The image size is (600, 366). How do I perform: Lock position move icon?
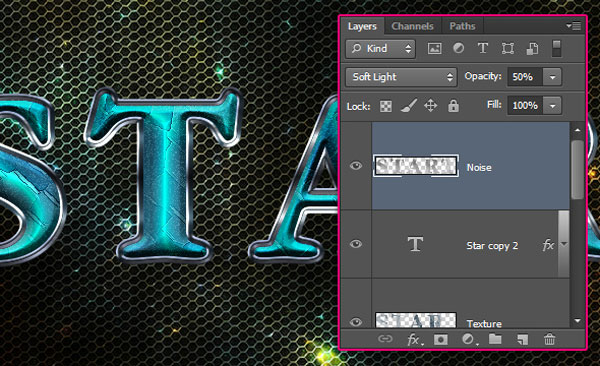[x=430, y=106]
